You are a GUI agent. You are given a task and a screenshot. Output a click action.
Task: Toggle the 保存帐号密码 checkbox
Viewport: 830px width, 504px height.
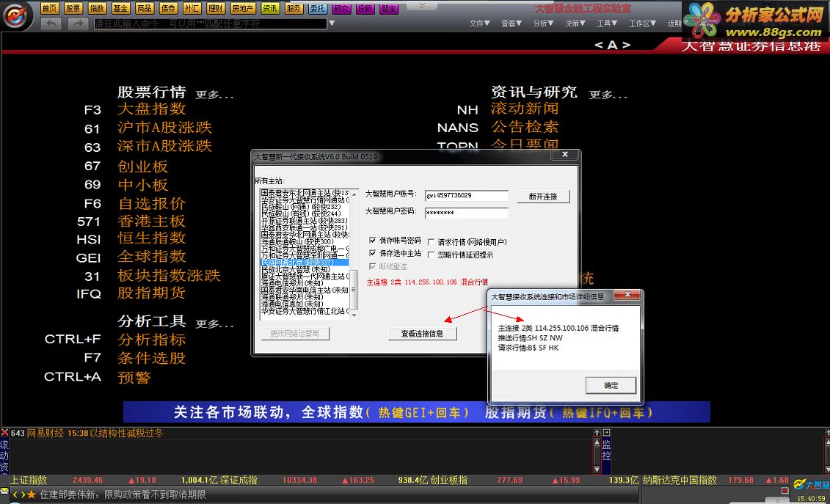[x=373, y=241]
